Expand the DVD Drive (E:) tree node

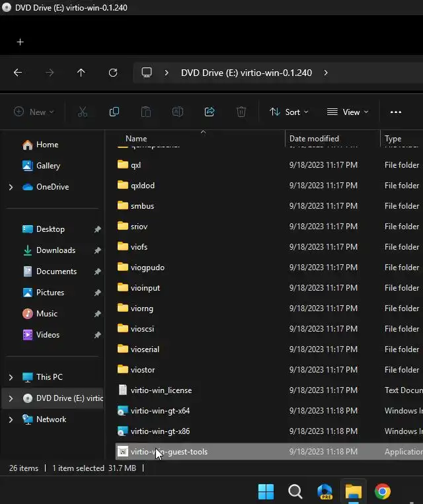click(x=11, y=398)
